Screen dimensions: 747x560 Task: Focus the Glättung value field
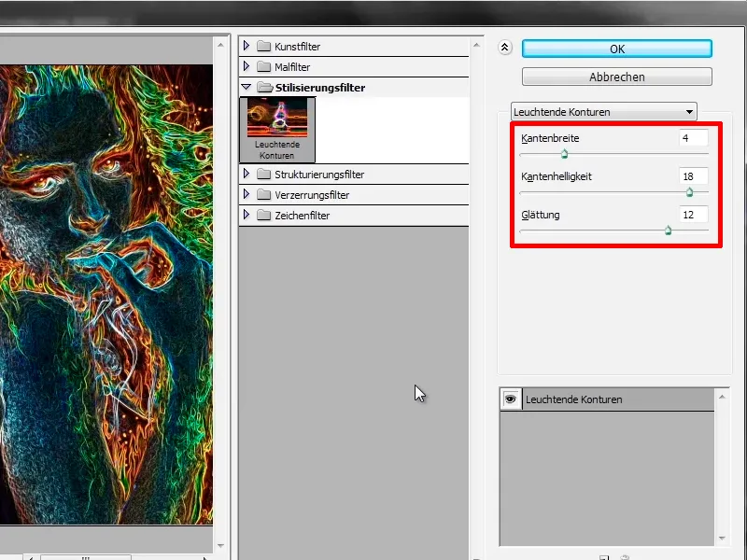[694, 215]
